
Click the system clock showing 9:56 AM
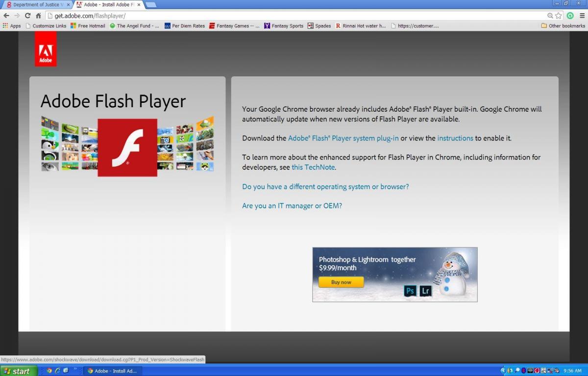coord(572,371)
